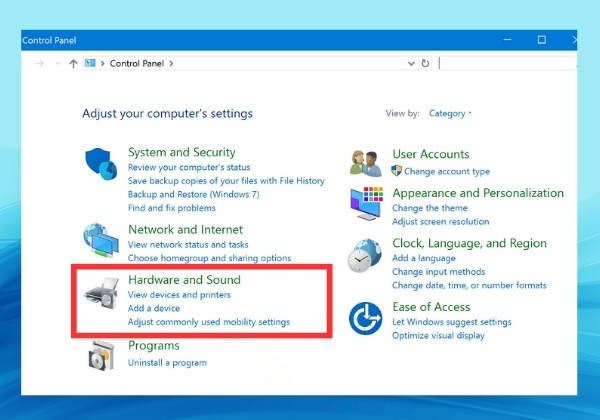Click the Programs disc box icon
600x420 pixels.
click(x=101, y=355)
